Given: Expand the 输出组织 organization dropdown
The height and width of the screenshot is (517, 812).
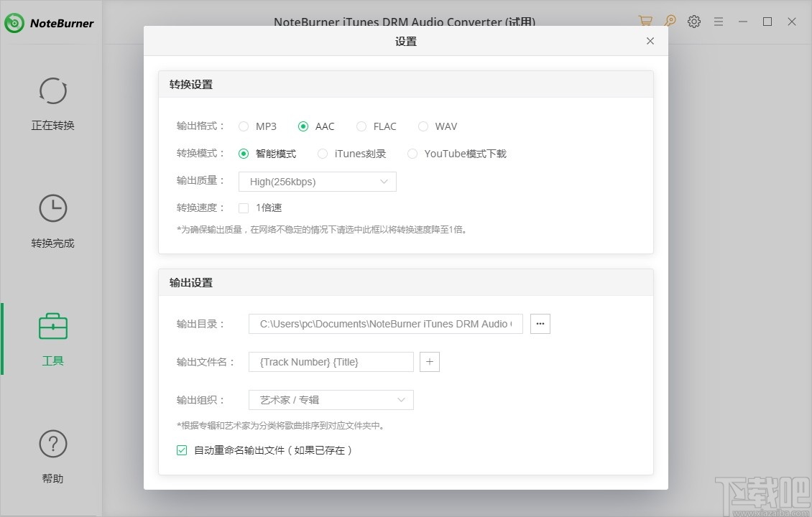Looking at the screenshot, I should (331, 400).
